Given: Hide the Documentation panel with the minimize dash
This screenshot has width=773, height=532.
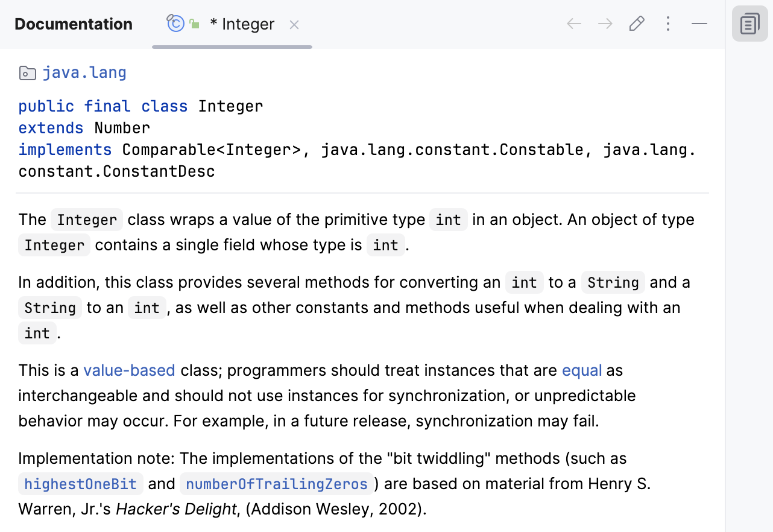Looking at the screenshot, I should click(x=699, y=24).
